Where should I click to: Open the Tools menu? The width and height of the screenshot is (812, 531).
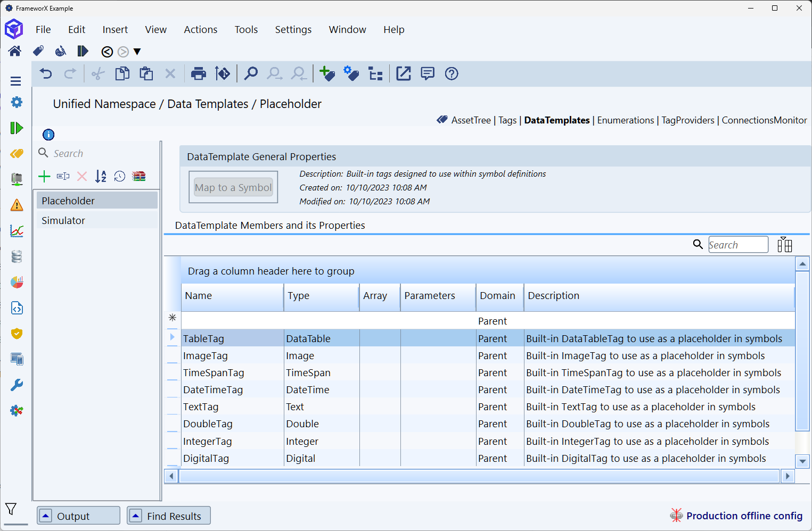(x=246, y=30)
